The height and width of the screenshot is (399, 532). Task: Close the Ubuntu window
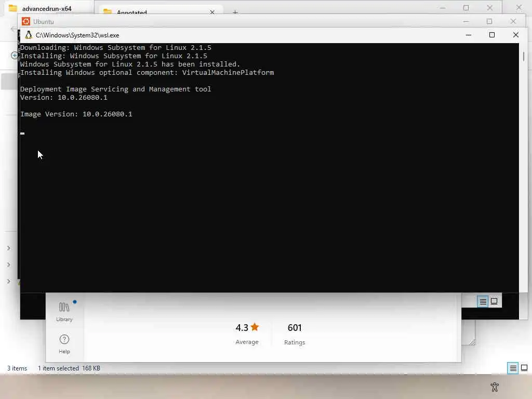513,21
